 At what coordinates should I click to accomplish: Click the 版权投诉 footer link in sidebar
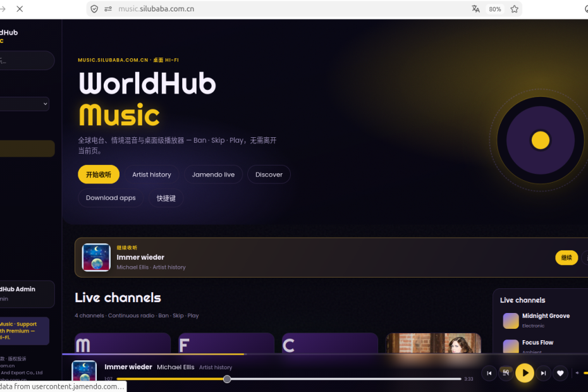tap(18, 358)
